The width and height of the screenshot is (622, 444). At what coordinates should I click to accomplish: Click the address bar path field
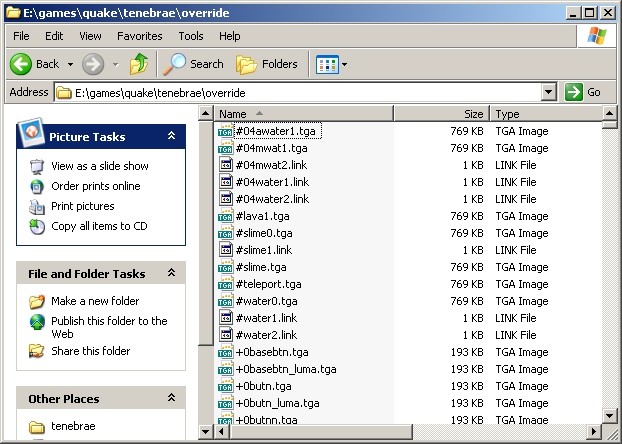[300, 92]
